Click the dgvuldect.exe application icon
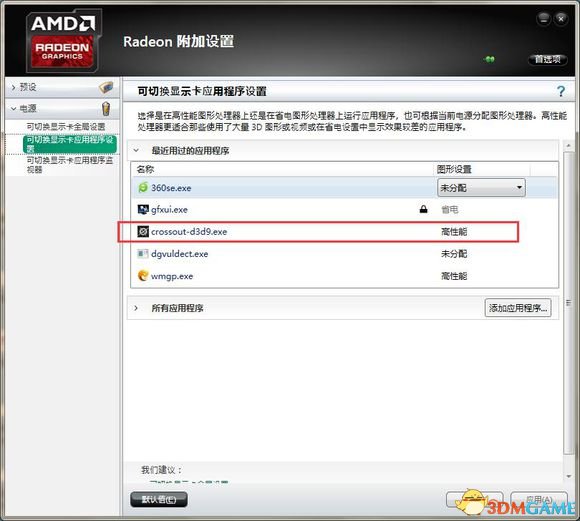The width and height of the screenshot is (580, 521). [143, 254]
